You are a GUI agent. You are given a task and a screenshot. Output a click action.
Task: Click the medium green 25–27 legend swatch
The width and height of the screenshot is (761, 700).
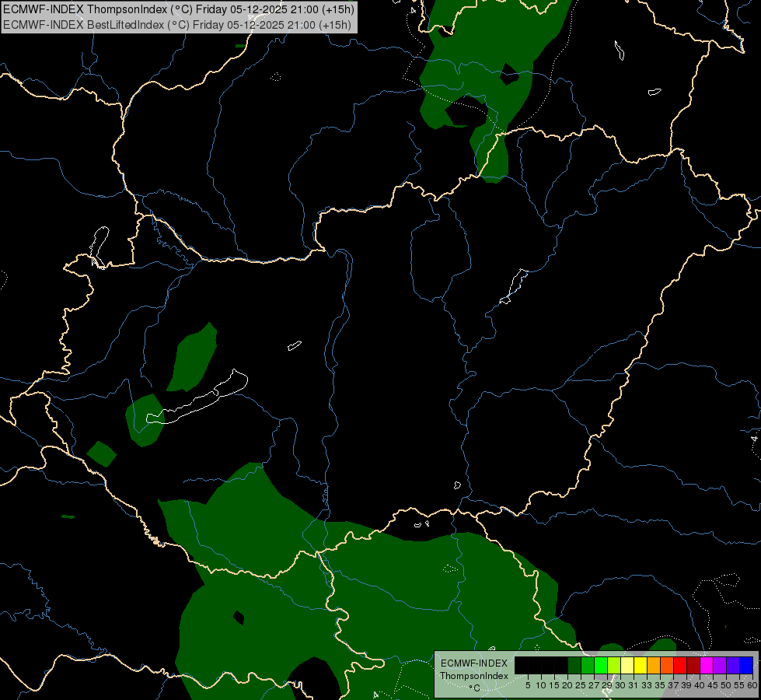[x=588, y=665]
